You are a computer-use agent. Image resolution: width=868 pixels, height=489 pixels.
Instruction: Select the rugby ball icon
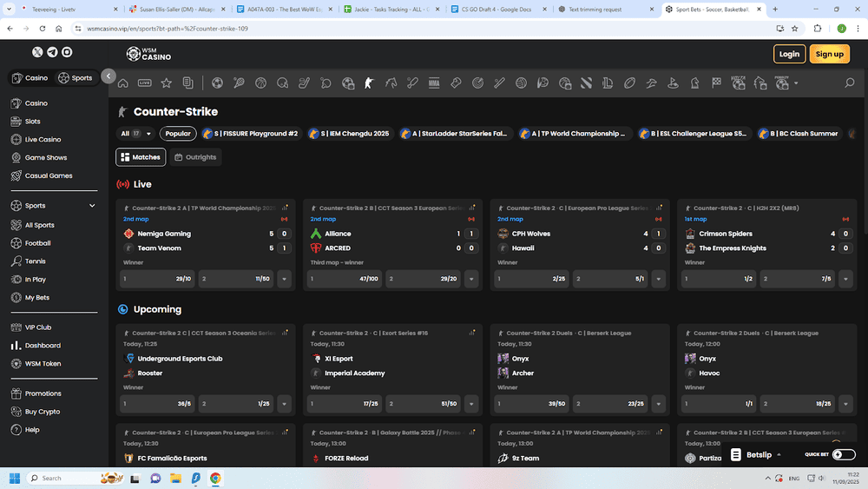629,83
